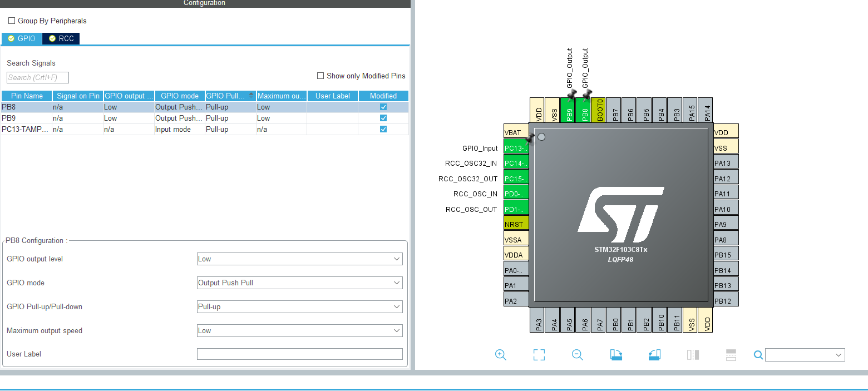The width and height of the screenshot is (868, 391).
Task: Rotate the chip counter-clockwise
Action: pos(654,354)
